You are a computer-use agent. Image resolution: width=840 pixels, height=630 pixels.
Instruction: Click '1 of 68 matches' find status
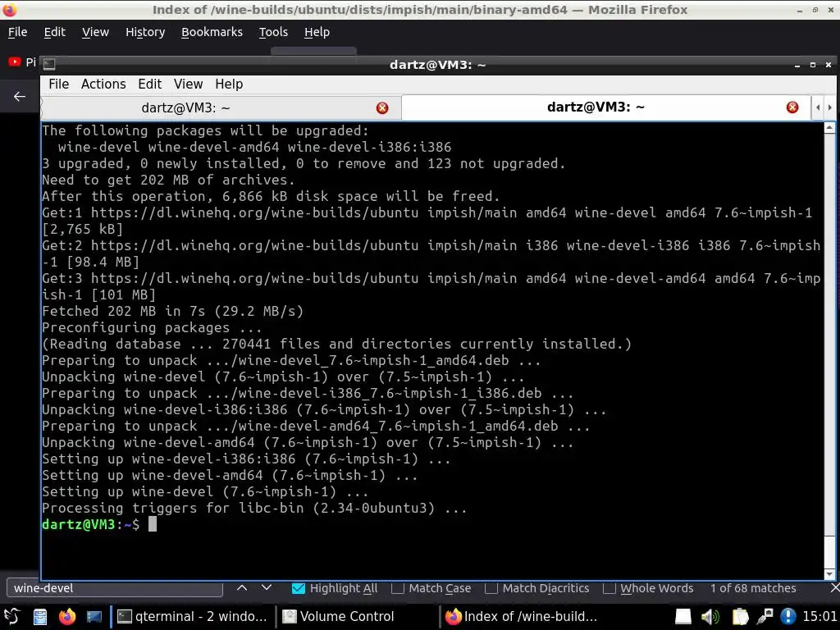point(753,588)
